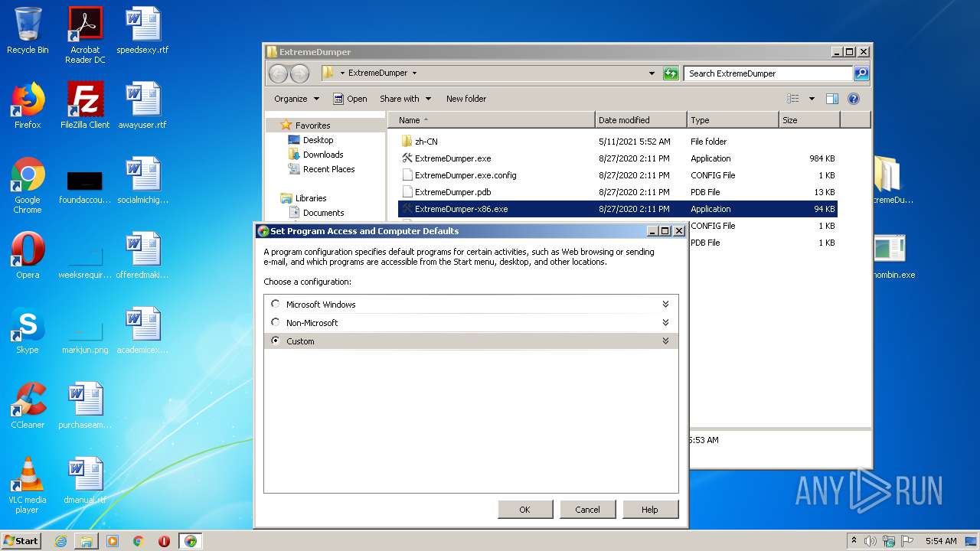980x551 pixels.
Task: Open the Acrobat Reader DC desktop icon
Action: pyautogui.click(x=85, y=35)
